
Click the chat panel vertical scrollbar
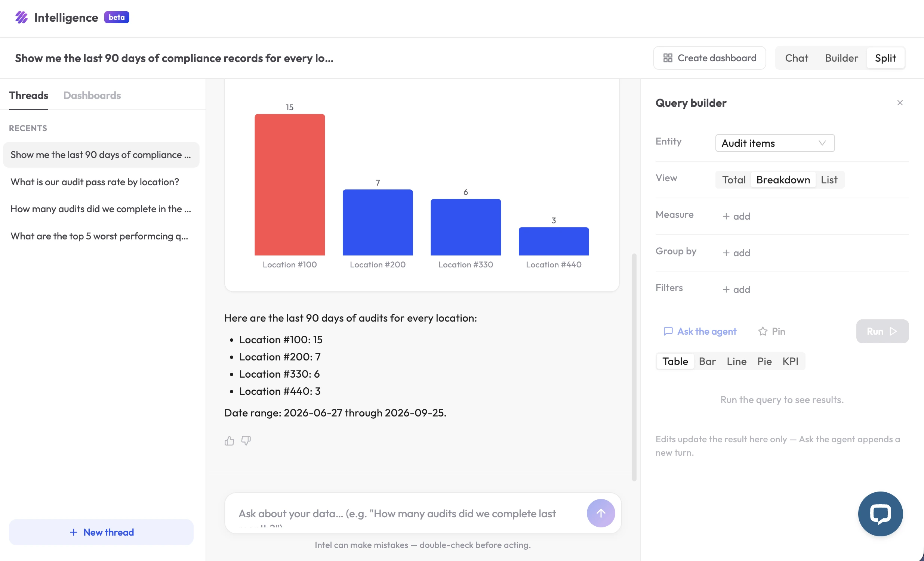point(634,367)
